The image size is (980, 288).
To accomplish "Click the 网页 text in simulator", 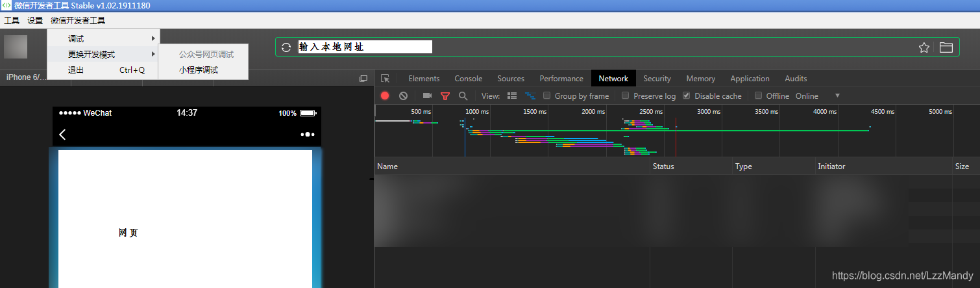I will 129,233.
